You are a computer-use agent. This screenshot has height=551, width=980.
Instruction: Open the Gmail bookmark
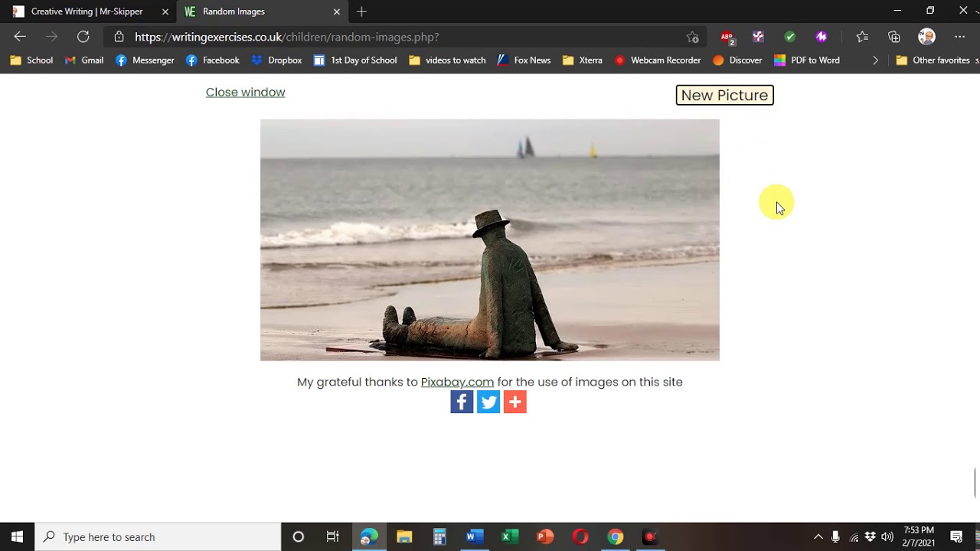[x=84, y=60]
